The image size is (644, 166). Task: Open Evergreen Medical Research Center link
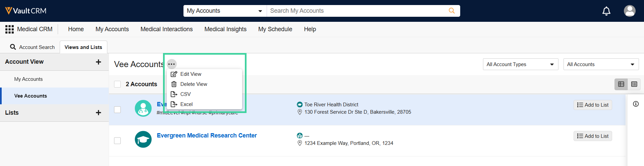click(x=207, y=135)
